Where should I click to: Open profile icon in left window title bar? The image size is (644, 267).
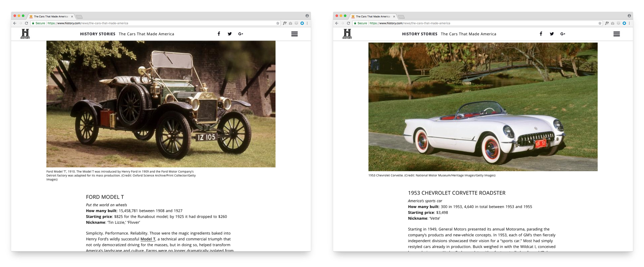307,16
